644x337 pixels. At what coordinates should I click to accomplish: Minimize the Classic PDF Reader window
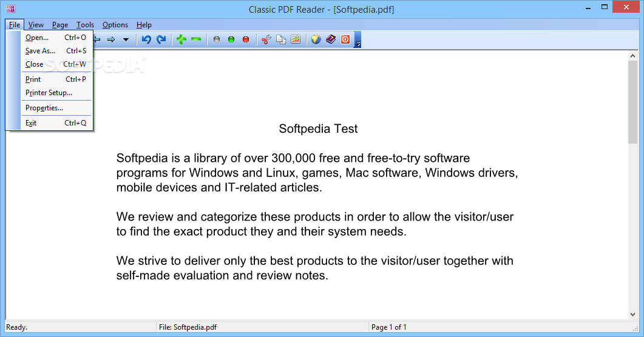pos(588,8)
